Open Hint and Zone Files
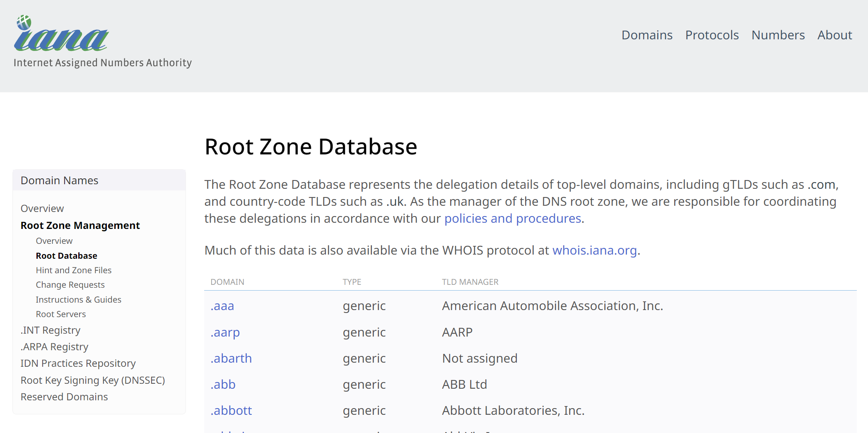Viewport: 868px width, 433px height. point(74,270)
